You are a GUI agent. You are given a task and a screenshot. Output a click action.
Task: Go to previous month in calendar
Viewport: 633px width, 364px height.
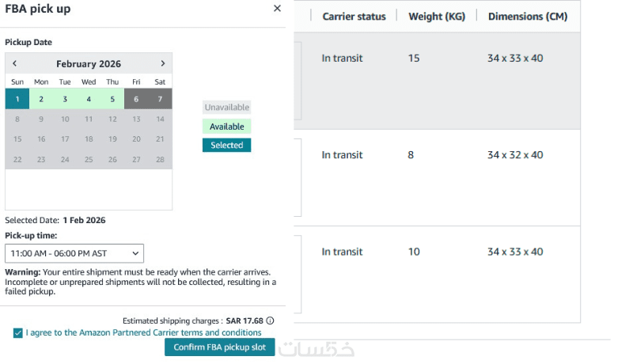14,63
